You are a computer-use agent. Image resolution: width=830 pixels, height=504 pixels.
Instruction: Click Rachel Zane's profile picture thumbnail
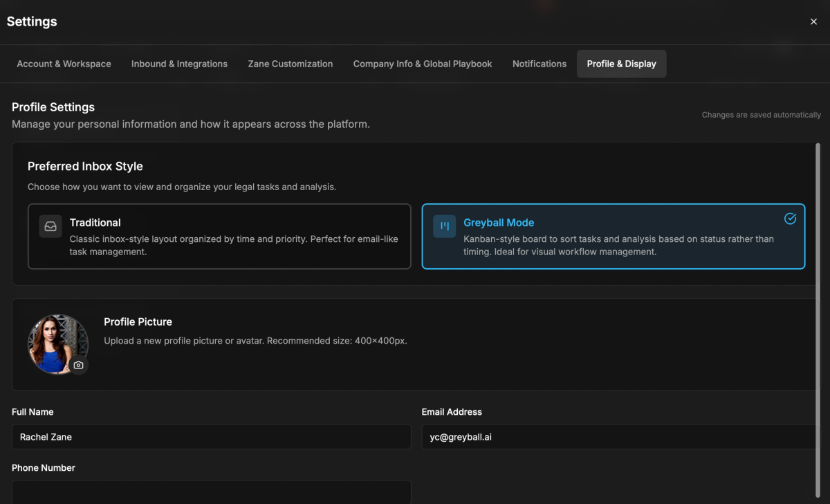point(57,342)
